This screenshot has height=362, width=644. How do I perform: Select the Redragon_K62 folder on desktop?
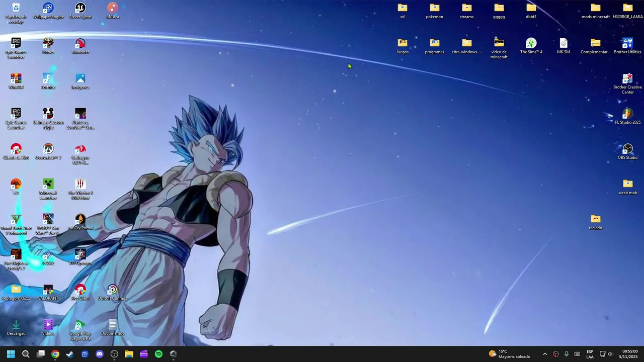tap(16, 293)
